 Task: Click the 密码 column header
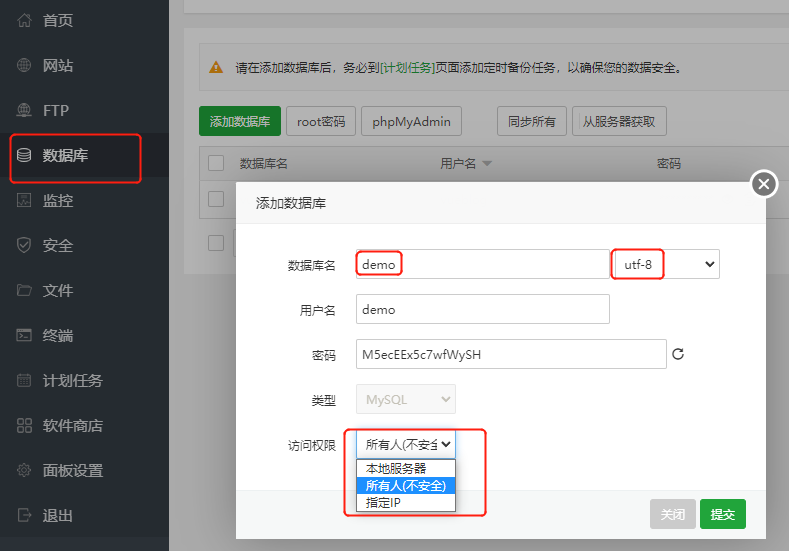pos(669,164)
